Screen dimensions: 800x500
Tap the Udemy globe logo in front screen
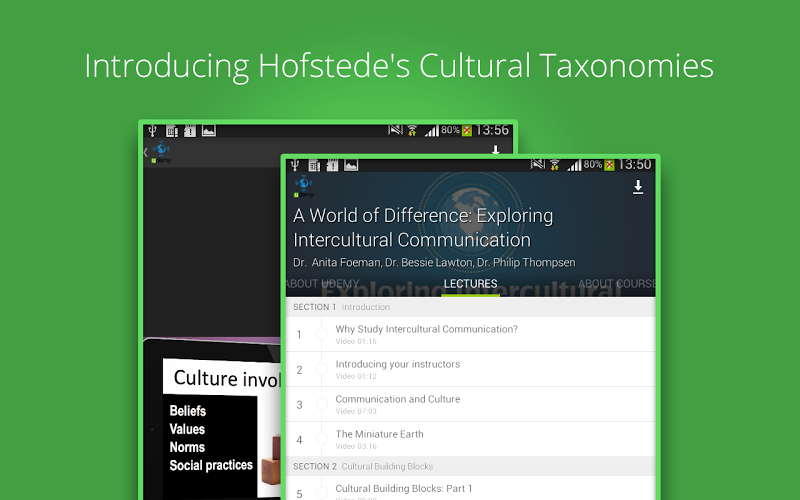point(304,186)
